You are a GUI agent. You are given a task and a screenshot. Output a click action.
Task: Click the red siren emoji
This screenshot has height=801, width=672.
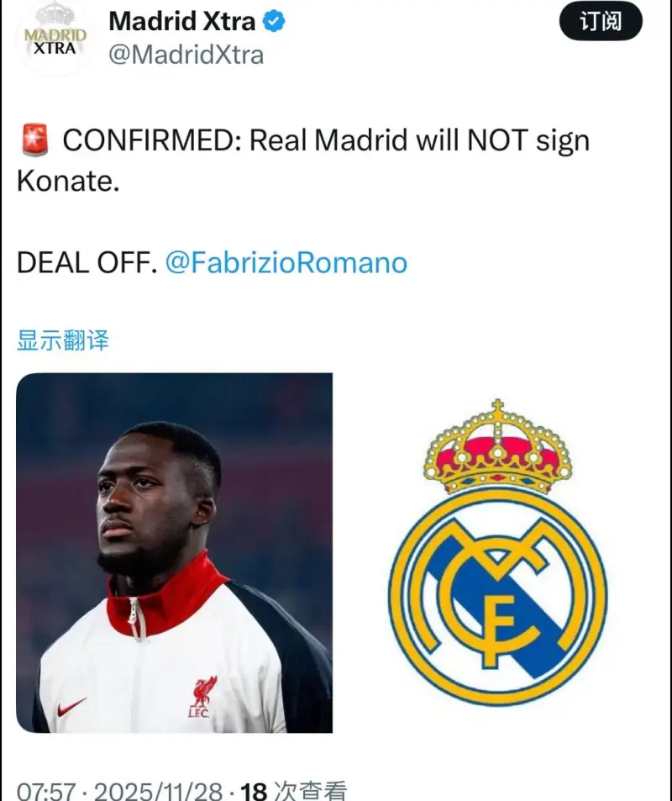pos(34,140)
